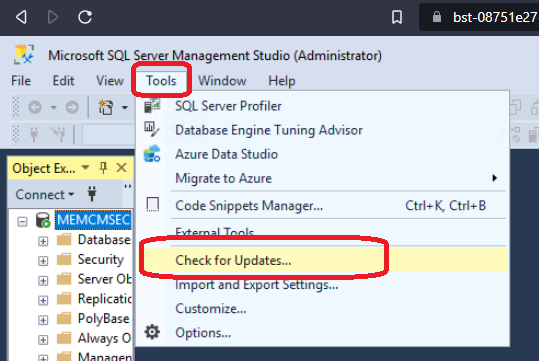The height and width of the screenshot is (361, 539).
Task: Select the Server Objects folder
Action: (104, 279)
